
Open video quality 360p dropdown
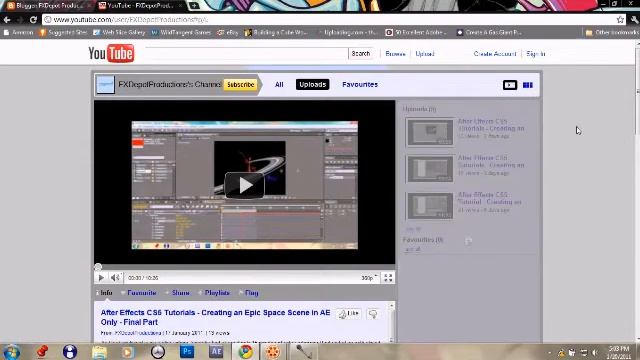pos(369,278)
